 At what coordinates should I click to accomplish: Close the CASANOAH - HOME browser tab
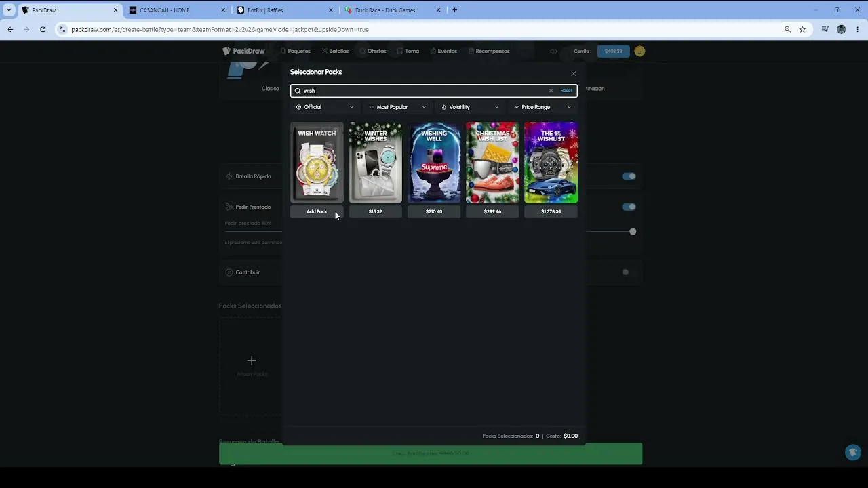pos(224,10)
